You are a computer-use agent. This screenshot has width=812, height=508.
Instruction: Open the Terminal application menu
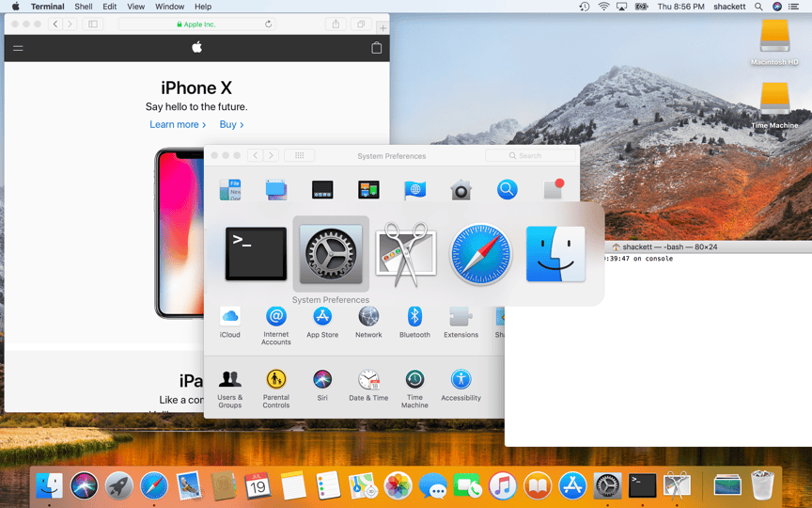[x=48, y=7]
